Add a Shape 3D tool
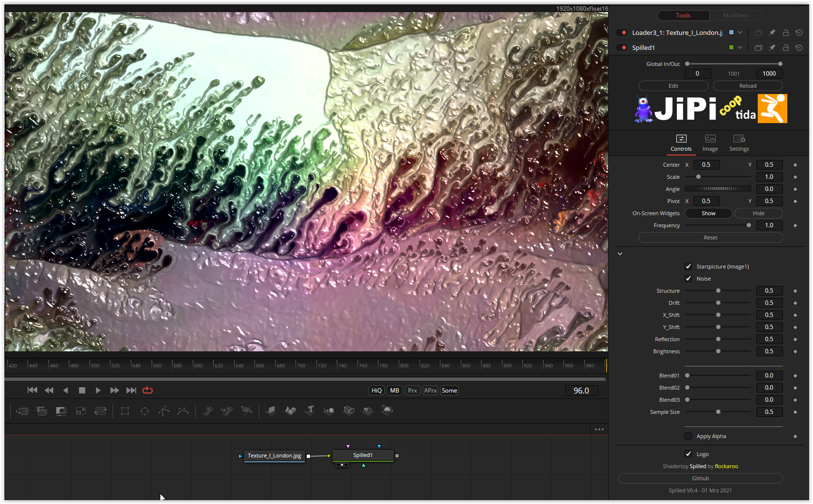This screenshot has width=813, height=504. pyautogui.click(x=290, y=411)
